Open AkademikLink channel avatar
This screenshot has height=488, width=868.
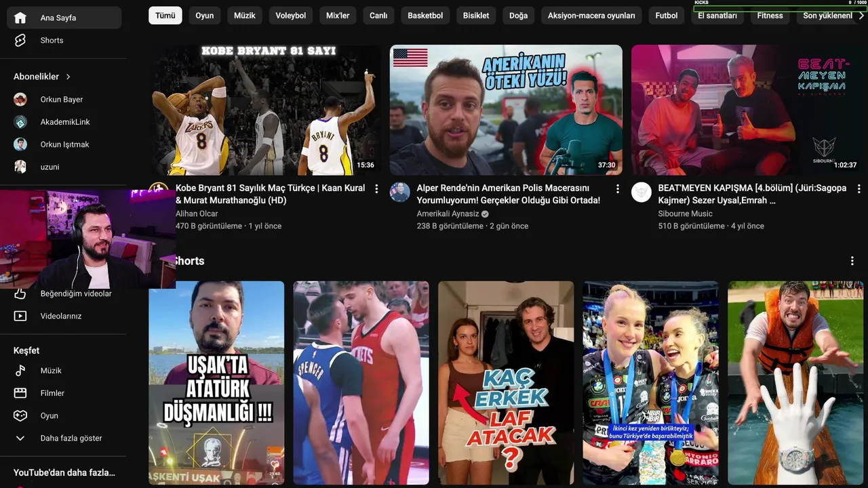click(x=20, y=122)
